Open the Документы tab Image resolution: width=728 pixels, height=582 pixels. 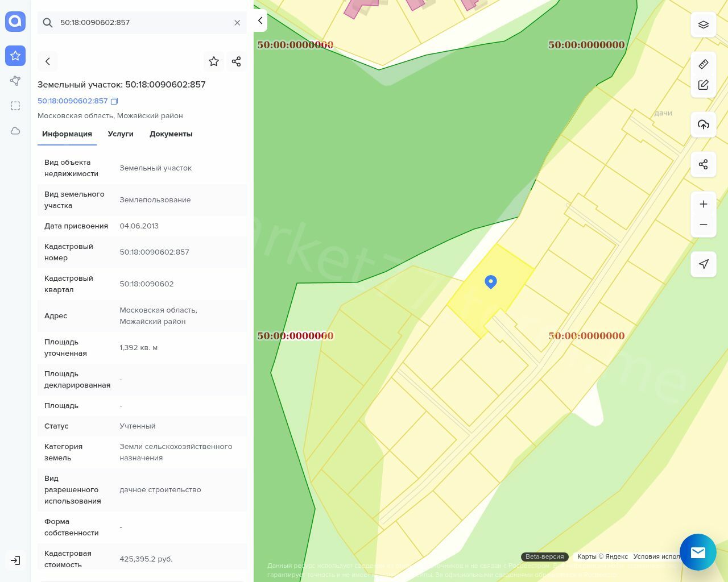click(x=171, y=134)
